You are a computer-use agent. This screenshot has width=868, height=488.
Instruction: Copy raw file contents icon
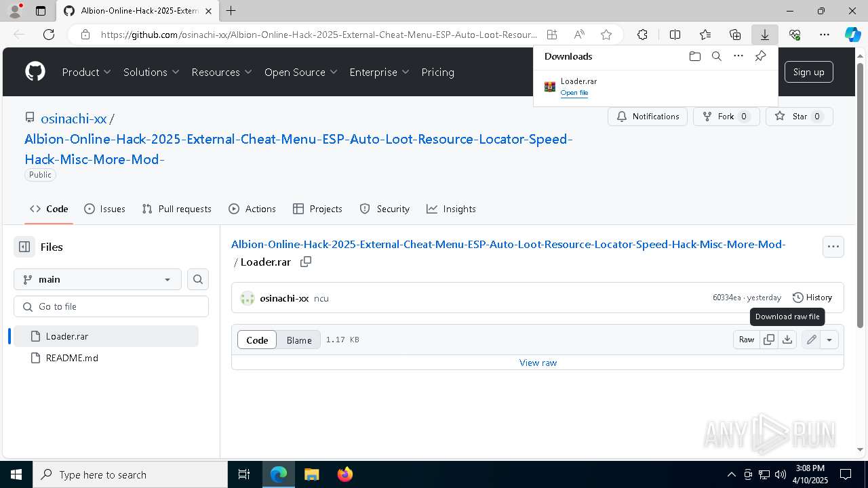click(x=769, y=340)
